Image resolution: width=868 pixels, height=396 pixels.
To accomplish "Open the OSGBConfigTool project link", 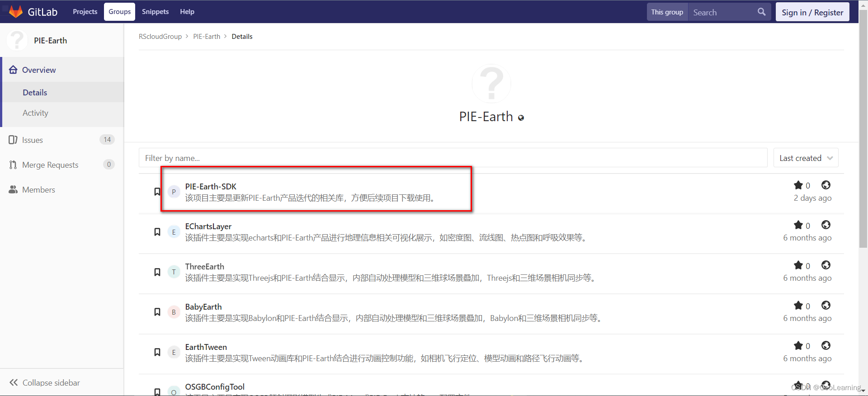I will point(215,387).
